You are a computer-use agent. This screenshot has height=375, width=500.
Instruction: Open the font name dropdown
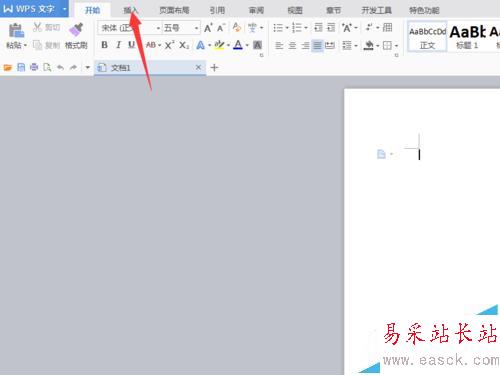tap(158, 28)
